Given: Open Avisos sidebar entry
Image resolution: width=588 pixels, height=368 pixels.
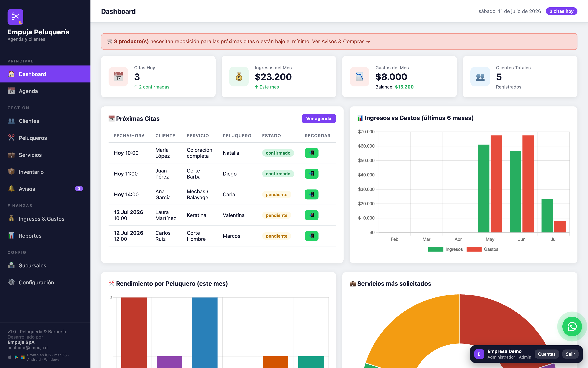Looking at the screenshot, I should (x=45, y=189).
